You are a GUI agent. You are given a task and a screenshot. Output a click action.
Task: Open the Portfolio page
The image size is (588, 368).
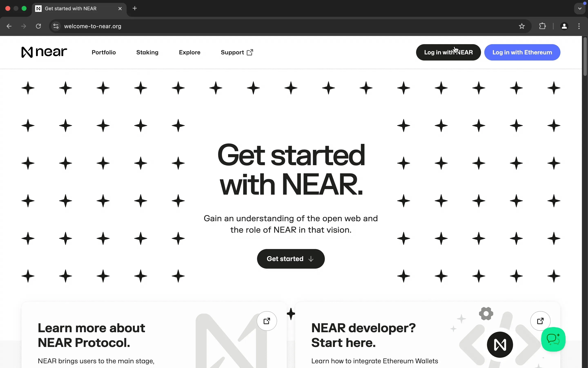(104, 52)
